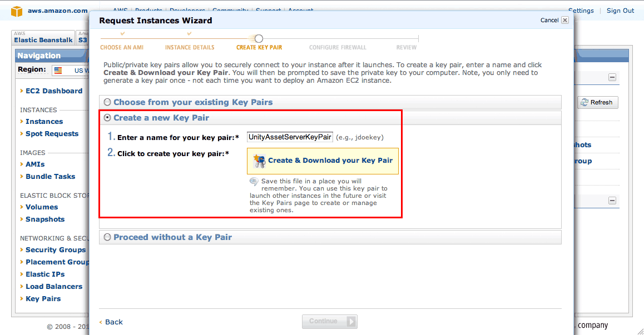This screenshot has width=644, height=335.
Task: Click the refresh arrows icon
Action: click(x=584, y=103)
